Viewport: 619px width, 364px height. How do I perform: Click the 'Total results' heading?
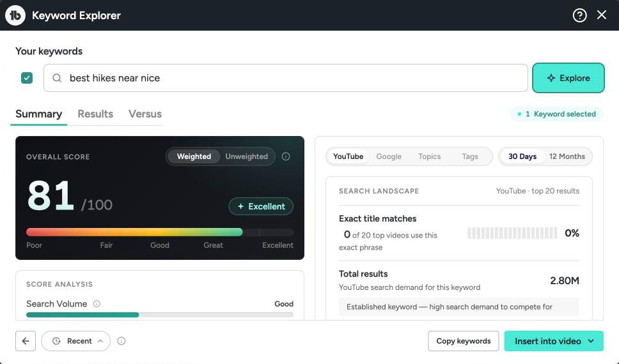click(363, 274)
